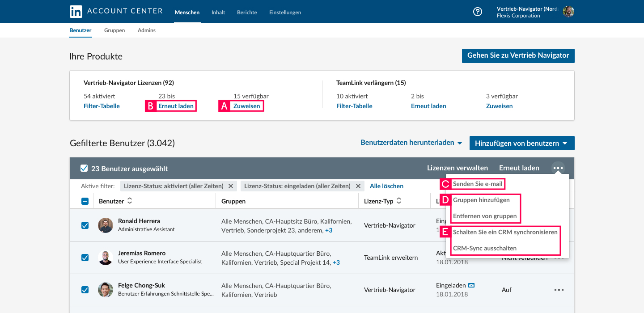Viewport: 644px width, 313px height.
Task: Open Felge Chong-Suk's user name
Action: click(x=141, y=285)
